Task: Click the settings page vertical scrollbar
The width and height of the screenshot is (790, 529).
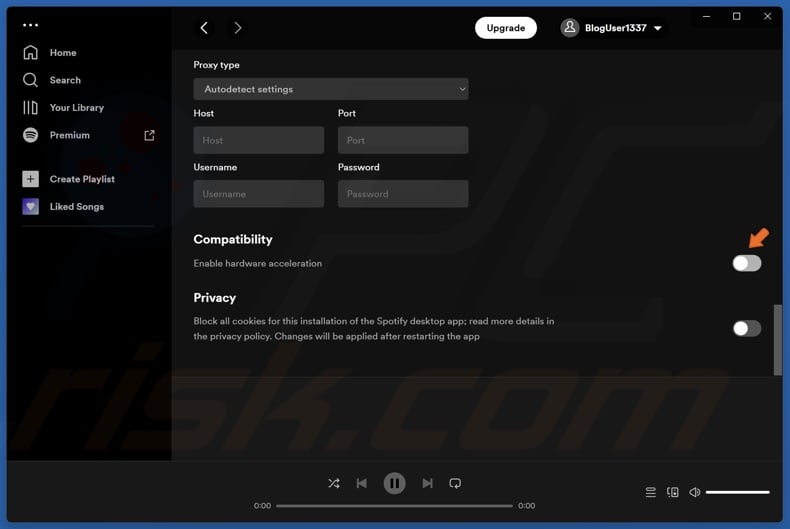Action: tap(778, 340)
